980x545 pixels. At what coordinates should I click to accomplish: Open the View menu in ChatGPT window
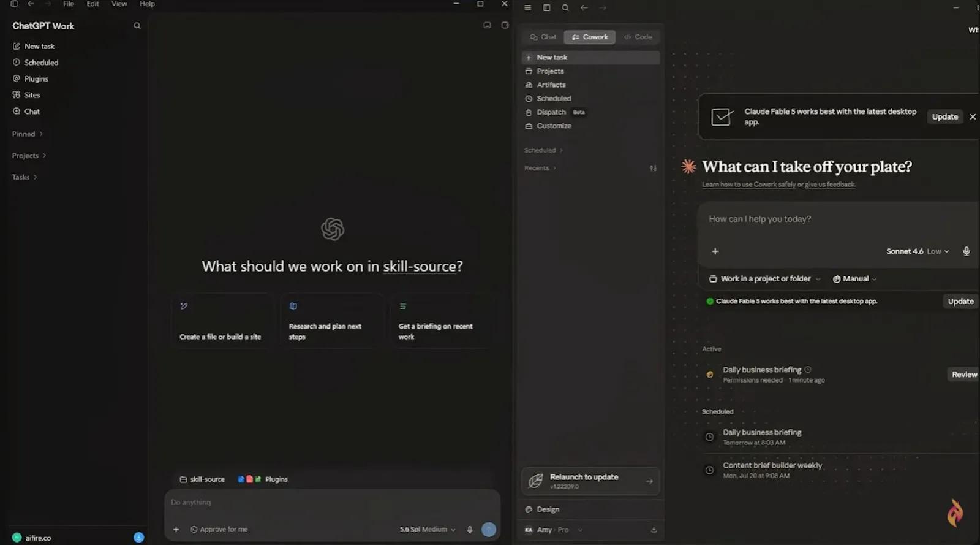click(119, 4)
